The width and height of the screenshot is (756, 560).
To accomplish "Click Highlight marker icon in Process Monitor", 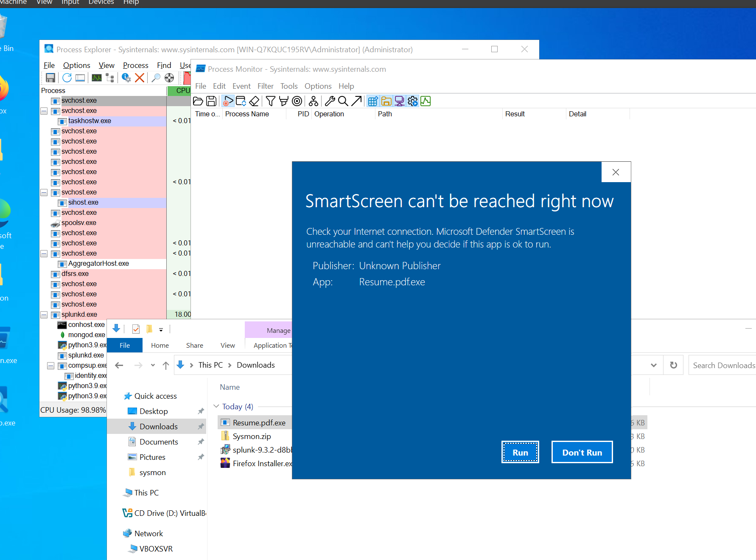I will point(284,101).
